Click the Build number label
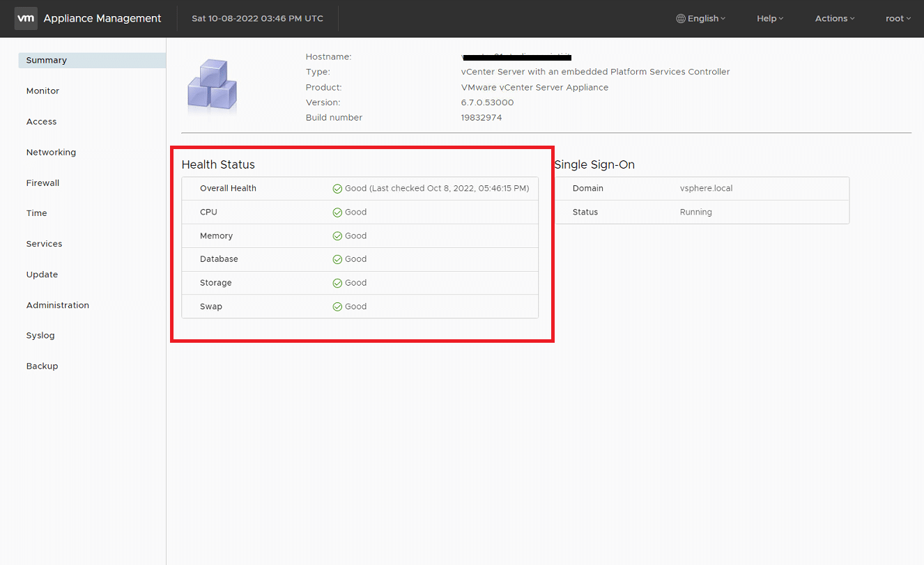The height and width of the screenshot is (565, 924). point(334,118)
